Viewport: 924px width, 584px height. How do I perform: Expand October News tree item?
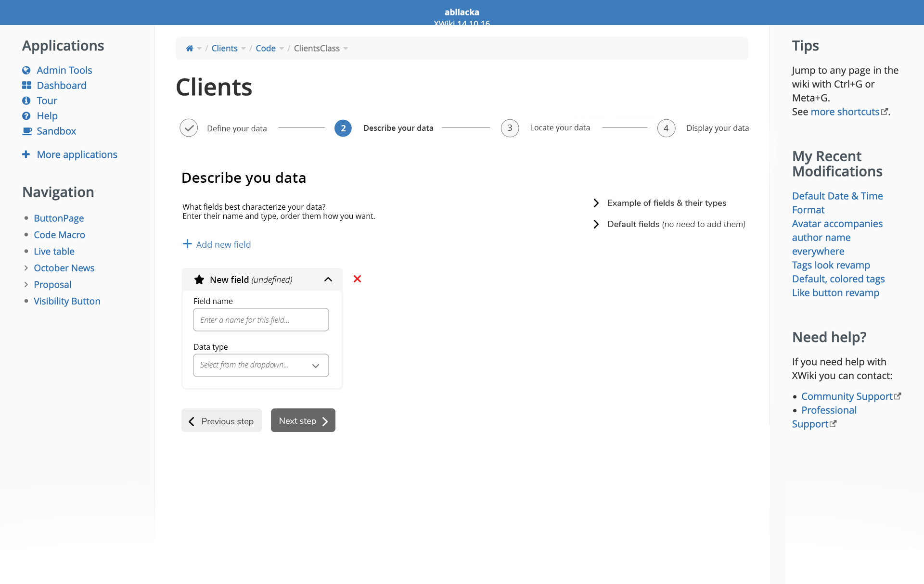pyautogui.click(x=26, y=268)
